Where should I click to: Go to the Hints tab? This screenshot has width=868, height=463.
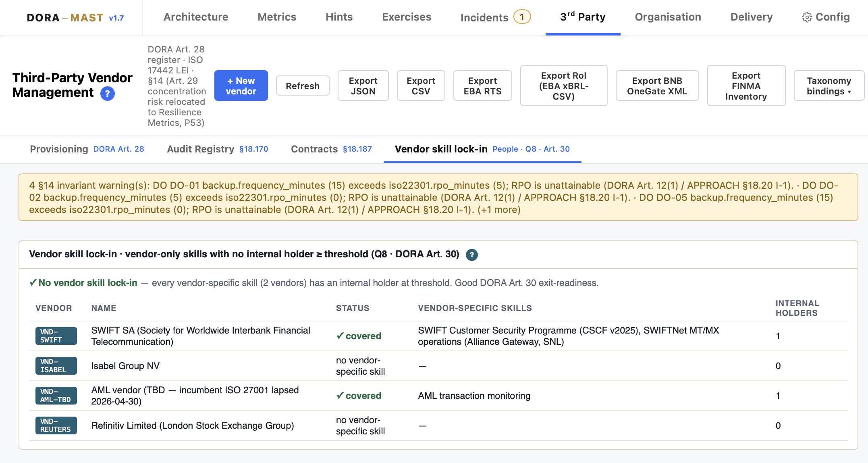tap(339, 17)
